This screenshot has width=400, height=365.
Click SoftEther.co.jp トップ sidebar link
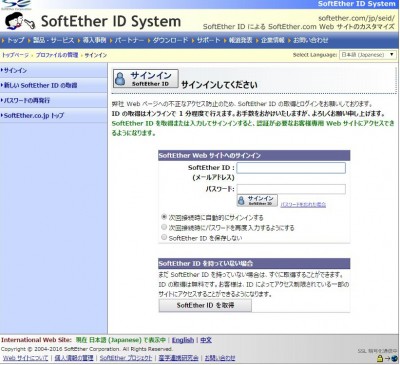(x=34, y=115)
